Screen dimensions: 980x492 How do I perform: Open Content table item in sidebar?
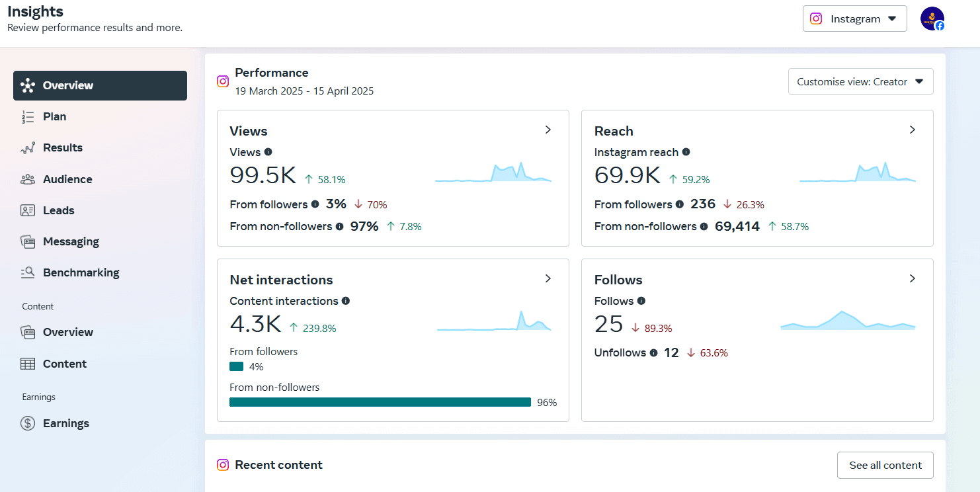click(64, 364)
